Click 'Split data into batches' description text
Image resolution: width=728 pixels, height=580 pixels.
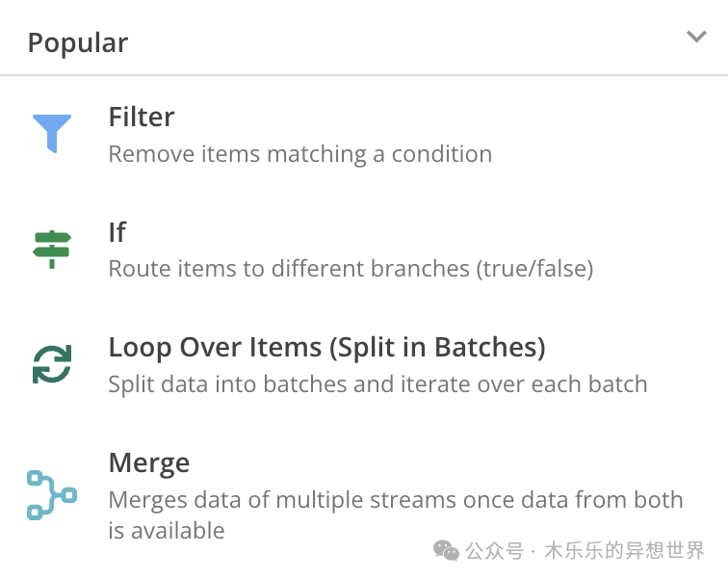pyautogui.click(x=377, y=384)
